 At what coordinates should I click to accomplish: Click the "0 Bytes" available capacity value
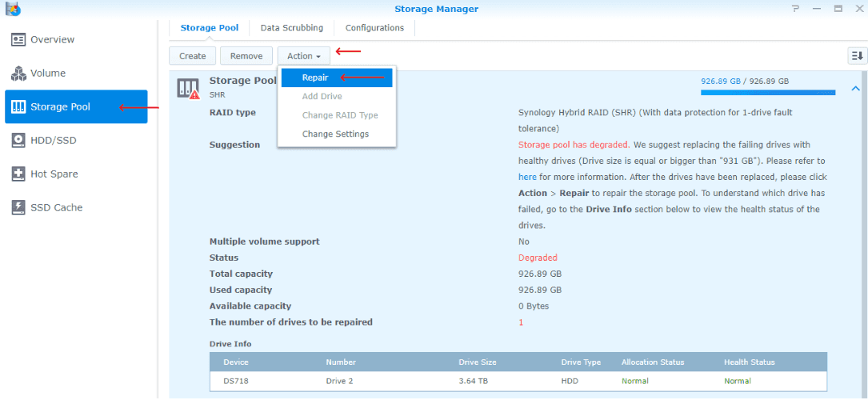tap(534, 306)
